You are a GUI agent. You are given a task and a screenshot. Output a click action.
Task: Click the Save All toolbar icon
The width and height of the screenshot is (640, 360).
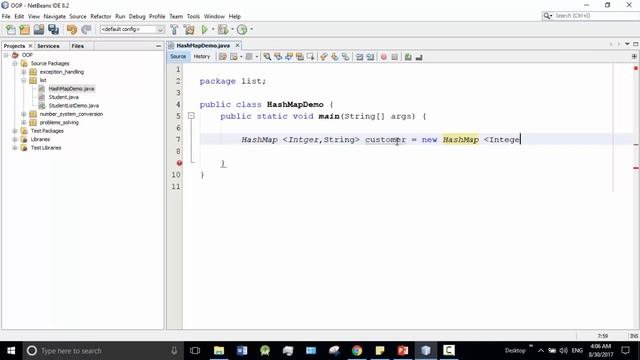click(x=53, y=29)
